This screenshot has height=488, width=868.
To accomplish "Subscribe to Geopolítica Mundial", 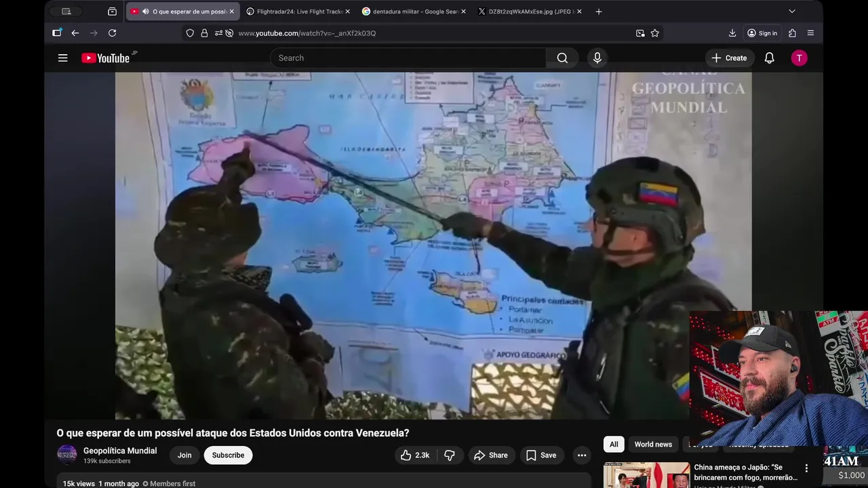I will point(228,455).
